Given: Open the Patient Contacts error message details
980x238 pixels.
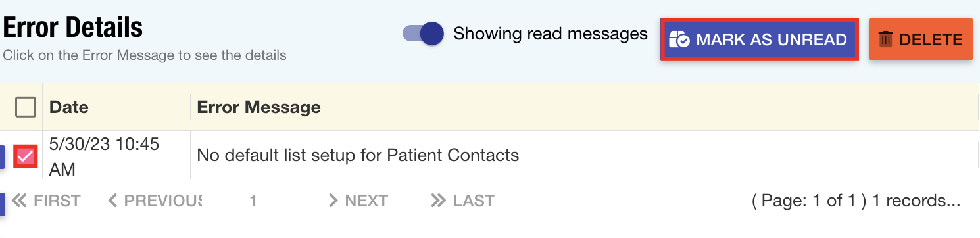Looking at the screenshot, I should (358, 156).
